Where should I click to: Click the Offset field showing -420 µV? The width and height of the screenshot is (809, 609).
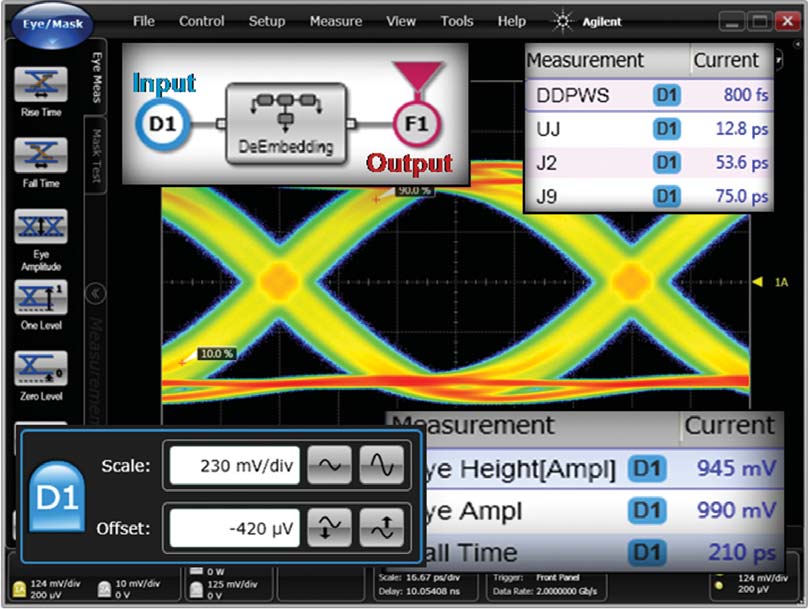pyautogui.click(x=234, y=527)
